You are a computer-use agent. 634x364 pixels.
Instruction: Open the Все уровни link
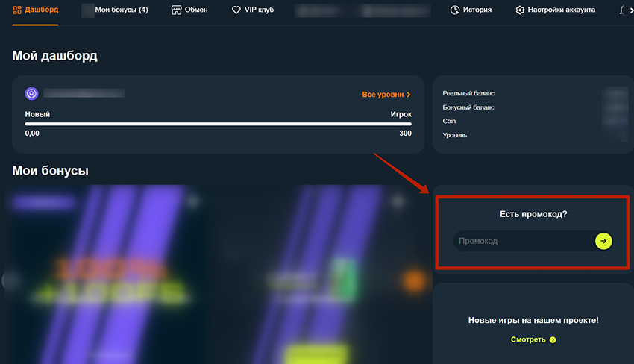pos(386,94)
